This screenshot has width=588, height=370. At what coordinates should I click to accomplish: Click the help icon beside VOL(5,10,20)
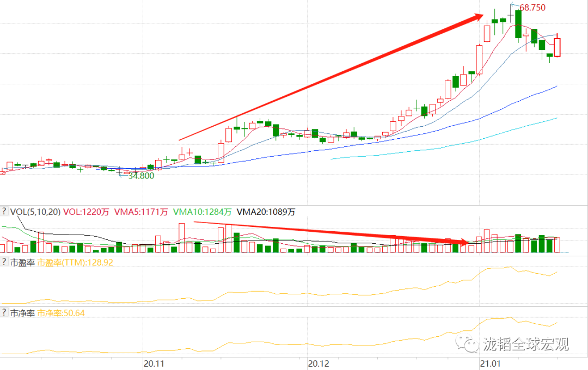tap(4, 212)
